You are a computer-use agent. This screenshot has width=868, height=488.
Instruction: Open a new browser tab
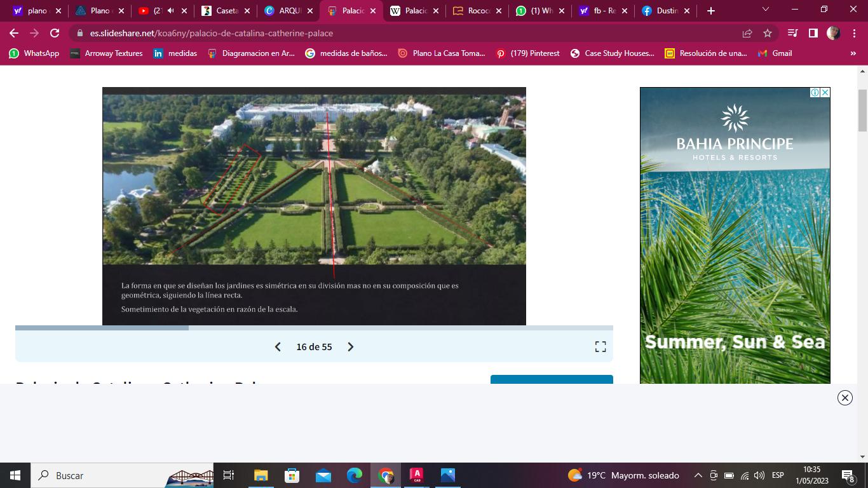pyautogui.click(x=711, y=11)
